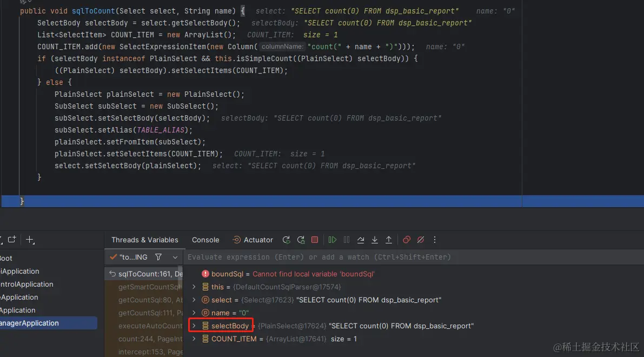Click the Step Into download-arrow icon
Image resolution: width=644 pixels, height=357 pixels.
coord(375,240)
